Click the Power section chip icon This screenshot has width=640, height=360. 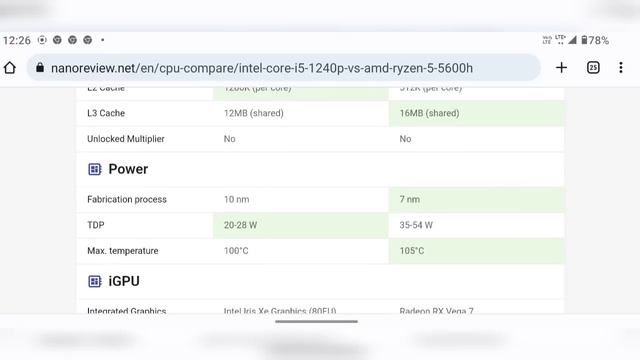pos(95,169)
